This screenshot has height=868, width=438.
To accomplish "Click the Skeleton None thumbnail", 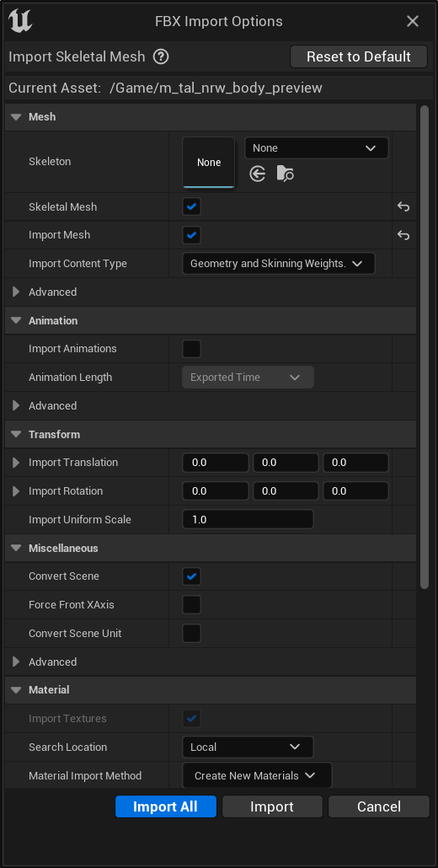I will [209, 162].
